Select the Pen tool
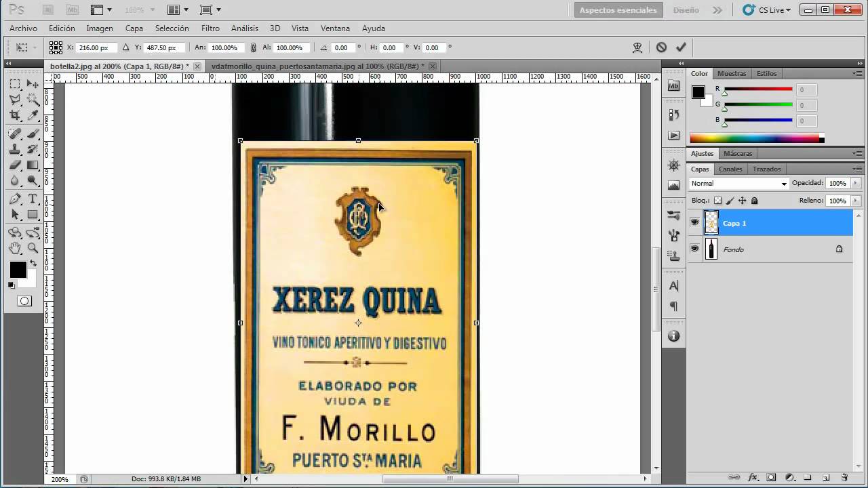The height and width of the screenshot is (488, 868). 15,199
